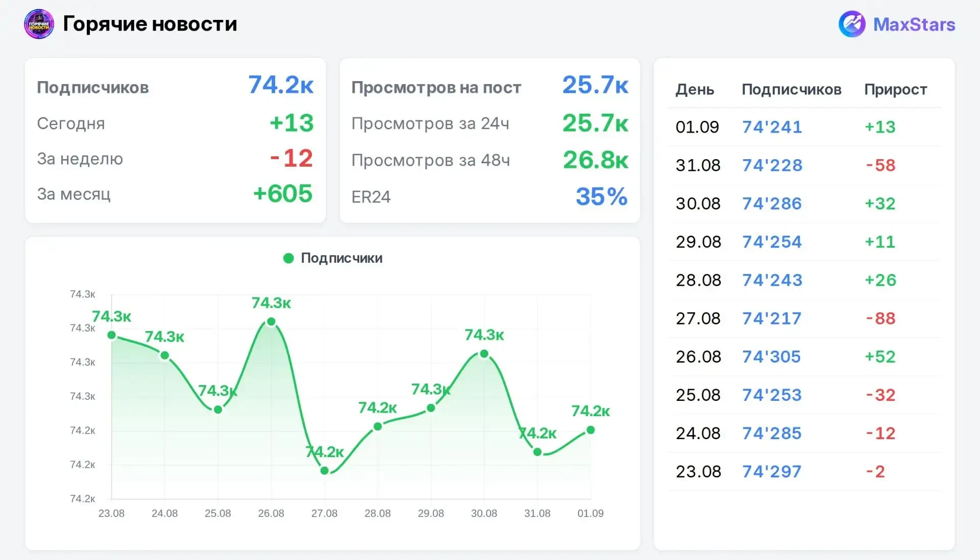Click the Горячие новости channel title
Image resolution: width=980 pixels, height=560 pixels.
(150, 24)
